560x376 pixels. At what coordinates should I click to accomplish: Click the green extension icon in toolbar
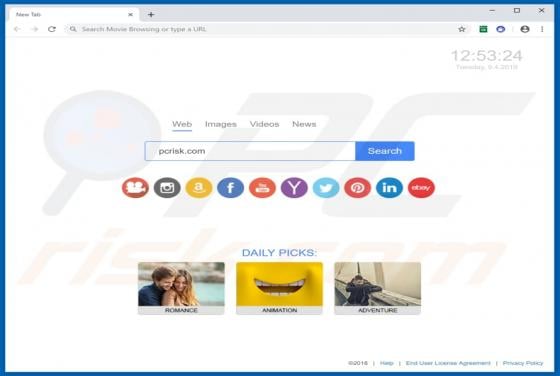(x=483, y=29)
